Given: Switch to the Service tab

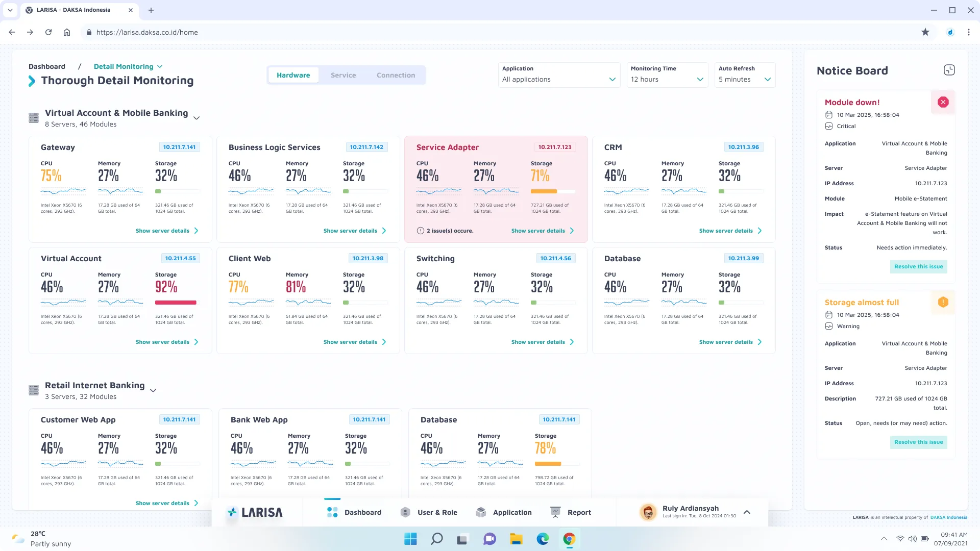Looking at the screenshot, I should pyautogui.click(x=344, y=75).
